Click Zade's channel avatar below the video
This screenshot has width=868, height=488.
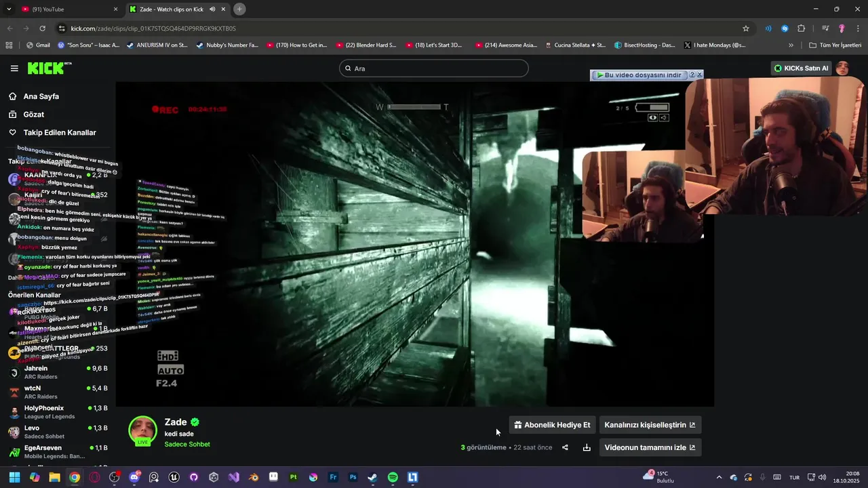pos(142,431)
